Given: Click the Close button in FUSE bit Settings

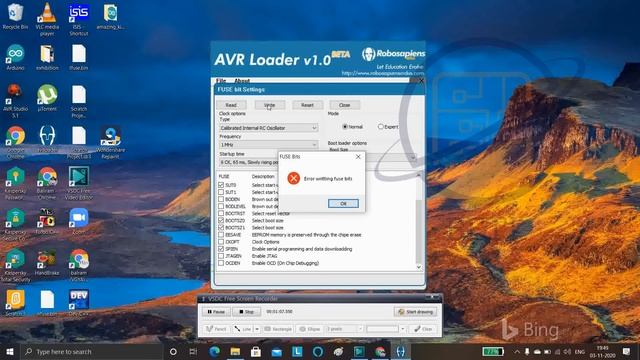Looking at the screenshot, I should click(344, 105).
